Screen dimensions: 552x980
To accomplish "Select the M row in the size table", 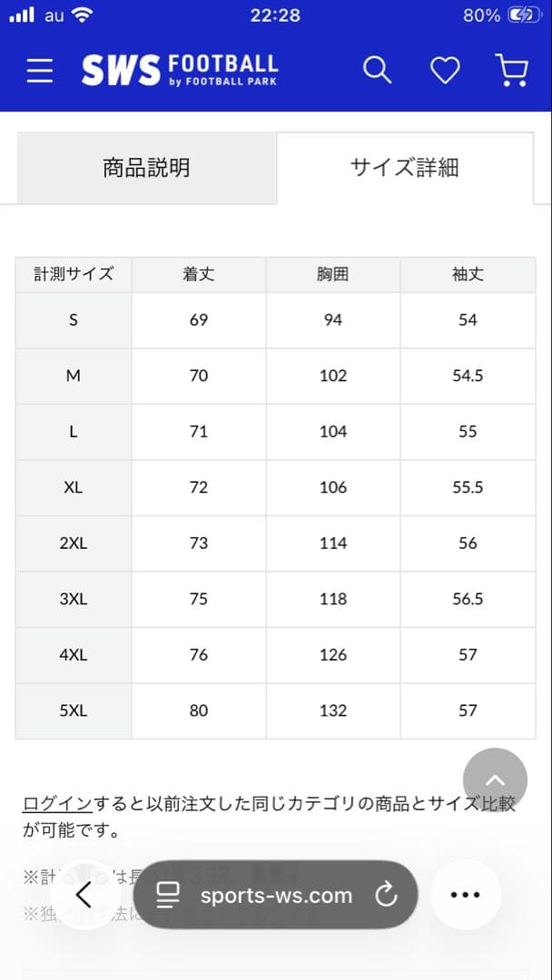I will (x=73, y=376).
